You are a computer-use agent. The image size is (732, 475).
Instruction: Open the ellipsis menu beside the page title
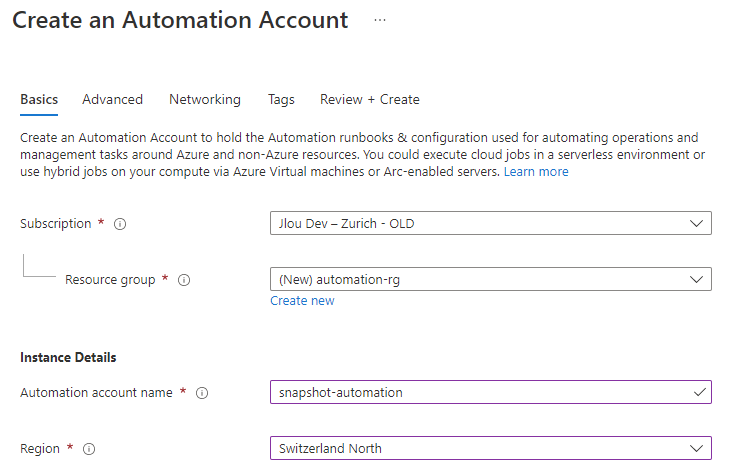pos(380,21)
